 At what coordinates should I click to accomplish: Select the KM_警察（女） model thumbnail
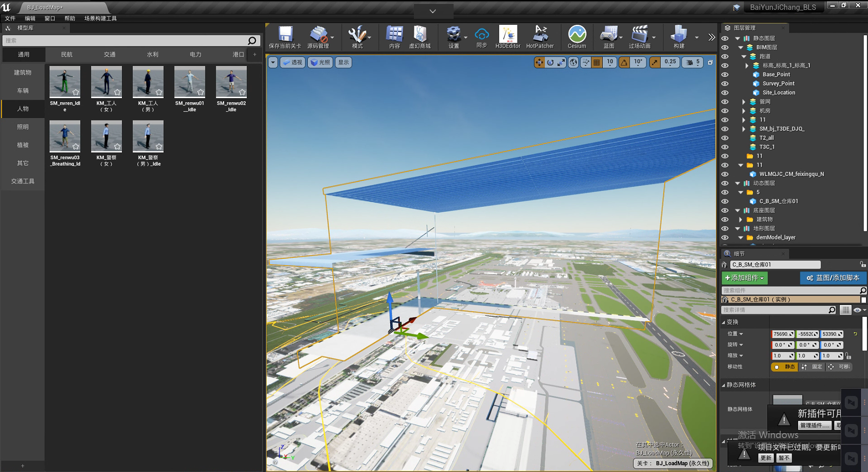coord(107,136)
